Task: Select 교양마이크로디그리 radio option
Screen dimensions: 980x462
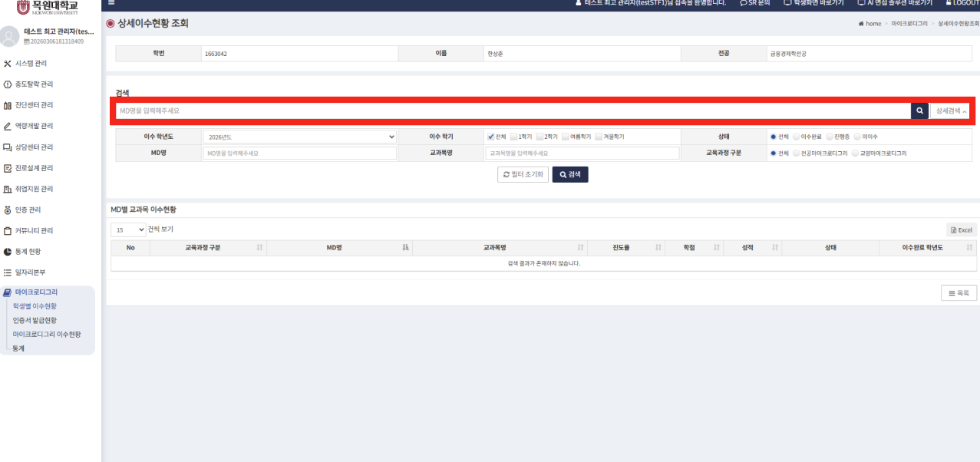Action: point(855,153)
